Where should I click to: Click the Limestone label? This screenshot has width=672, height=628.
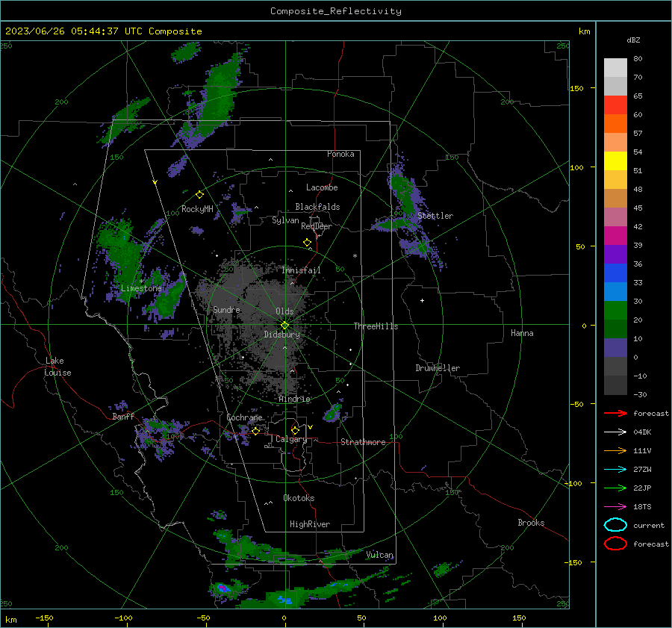tap(141, 288)
